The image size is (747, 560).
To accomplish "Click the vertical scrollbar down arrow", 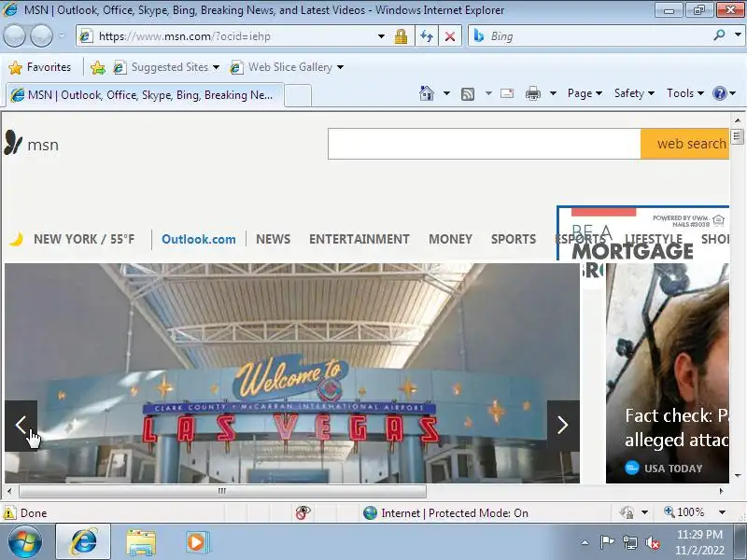I will (x=738, y=476).
